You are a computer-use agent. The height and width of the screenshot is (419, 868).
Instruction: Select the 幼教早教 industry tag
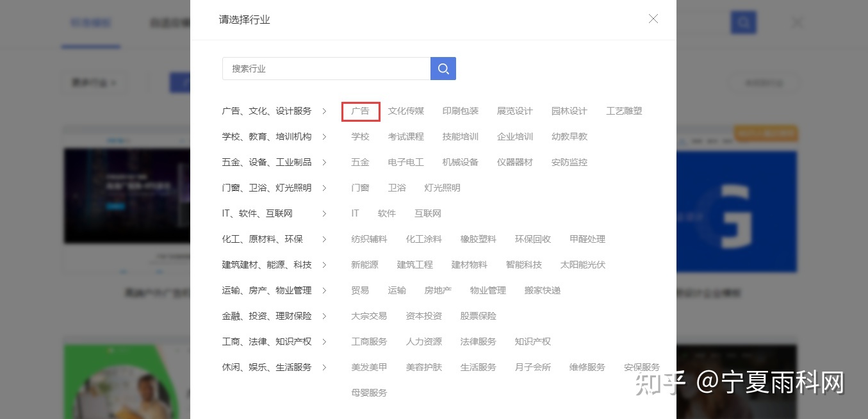point(569,136)
